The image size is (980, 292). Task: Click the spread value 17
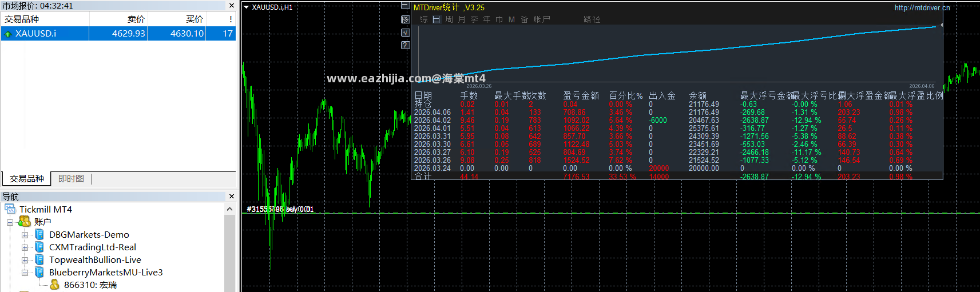(228, 34)
